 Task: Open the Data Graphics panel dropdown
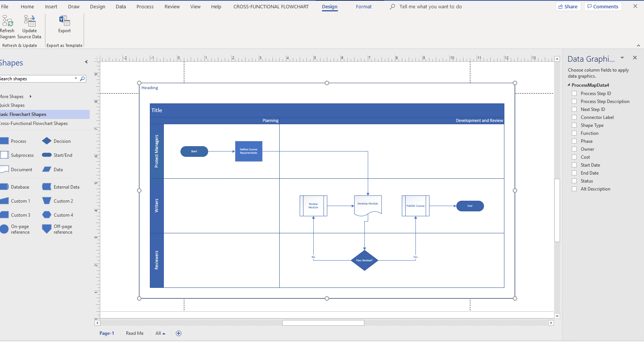(622, 58)
